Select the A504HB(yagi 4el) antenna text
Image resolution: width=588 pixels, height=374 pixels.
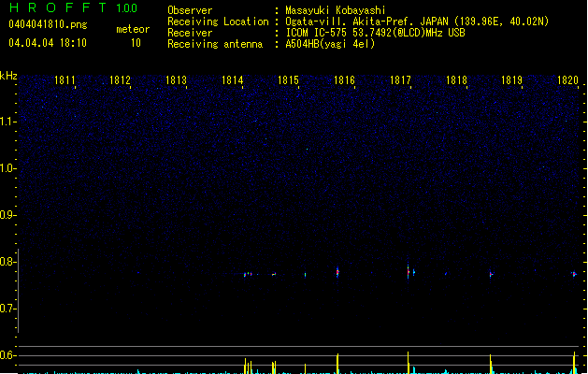pyautogui.click(x=330, y=44)
